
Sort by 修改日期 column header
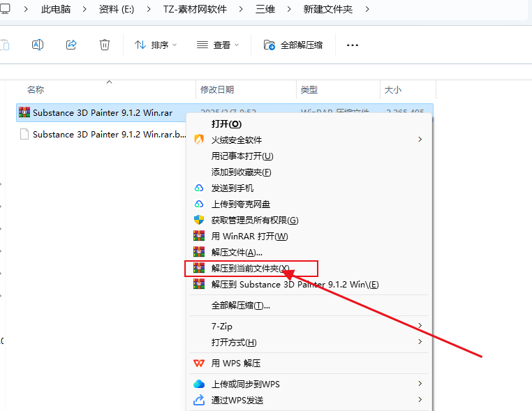[217, 89]
